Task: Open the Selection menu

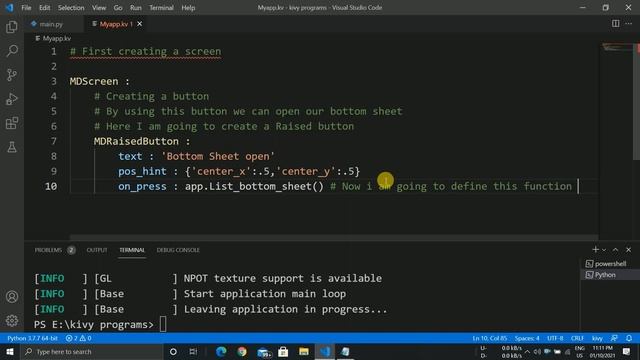Action: (x=71, y=7)
